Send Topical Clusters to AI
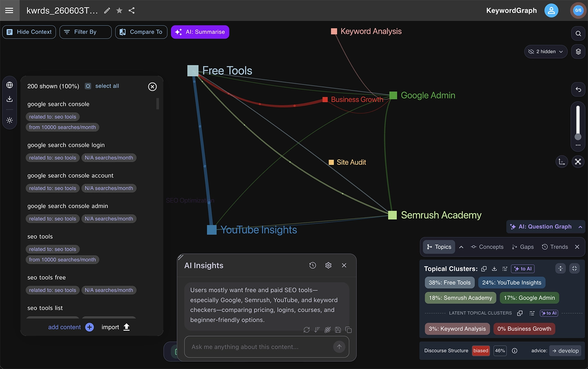This screenshot has height=369, width=588. click(523, 269)
